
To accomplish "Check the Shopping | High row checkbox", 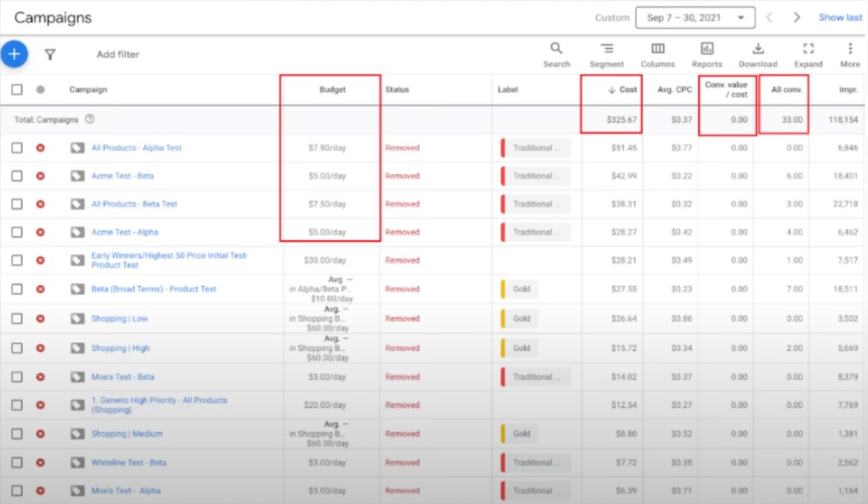I will 17,348.
